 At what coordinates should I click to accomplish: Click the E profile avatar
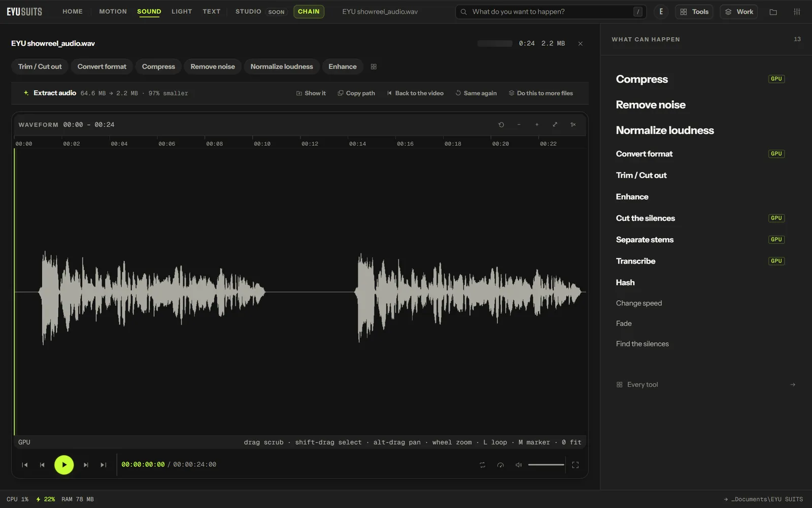(661, 12)
